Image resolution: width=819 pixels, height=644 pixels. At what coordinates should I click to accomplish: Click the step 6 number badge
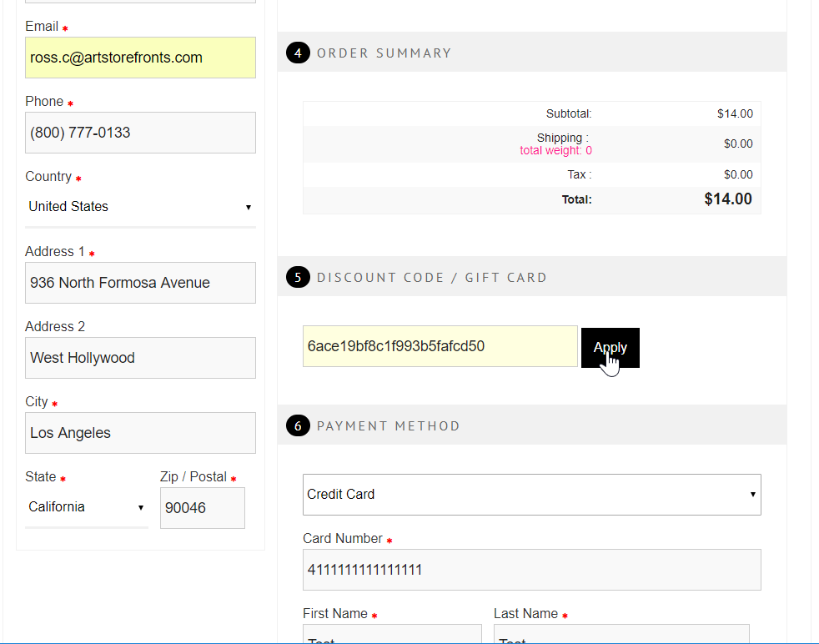(297, 425)
